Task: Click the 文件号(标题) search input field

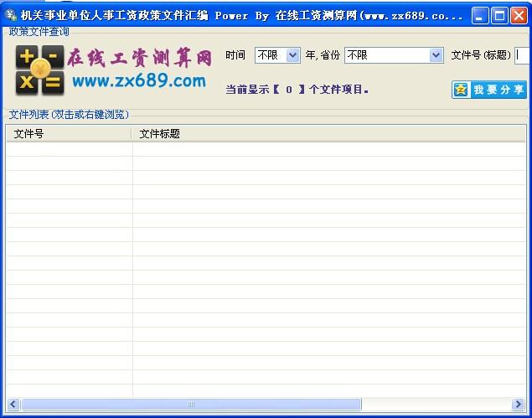Action: point(521,55)
